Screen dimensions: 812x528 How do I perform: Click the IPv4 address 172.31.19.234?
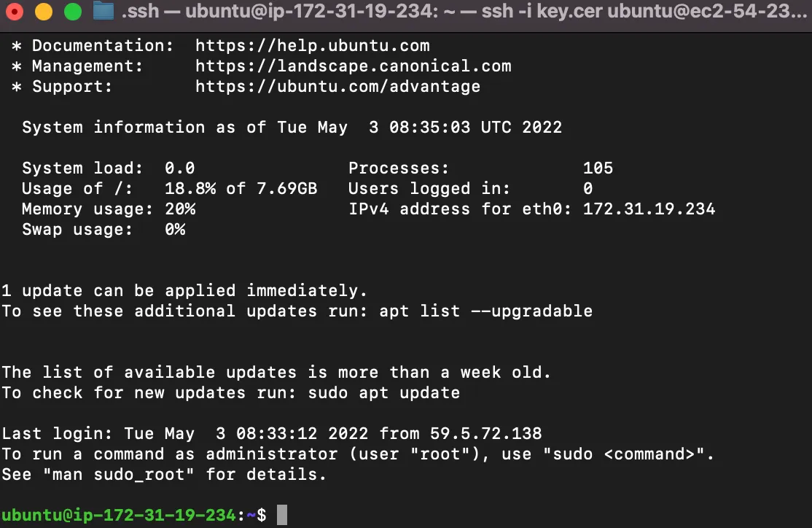pyautogui.click(x=649, y=209)
